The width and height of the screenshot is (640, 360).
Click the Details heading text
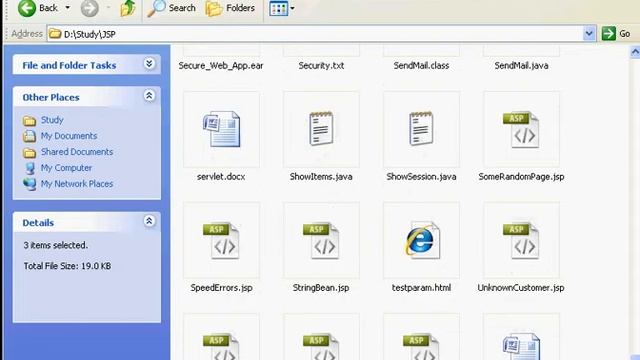coord(38,223)
